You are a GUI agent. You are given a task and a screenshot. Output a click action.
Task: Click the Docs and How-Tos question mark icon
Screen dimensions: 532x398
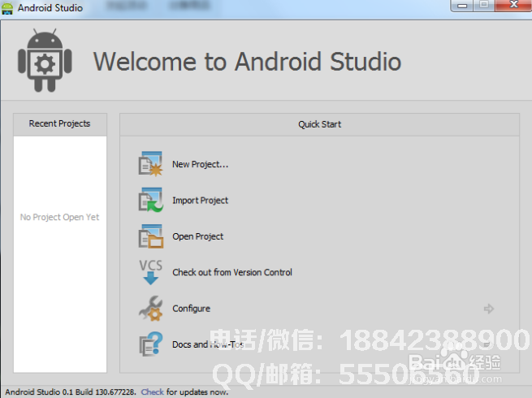(x=150, y=344)
